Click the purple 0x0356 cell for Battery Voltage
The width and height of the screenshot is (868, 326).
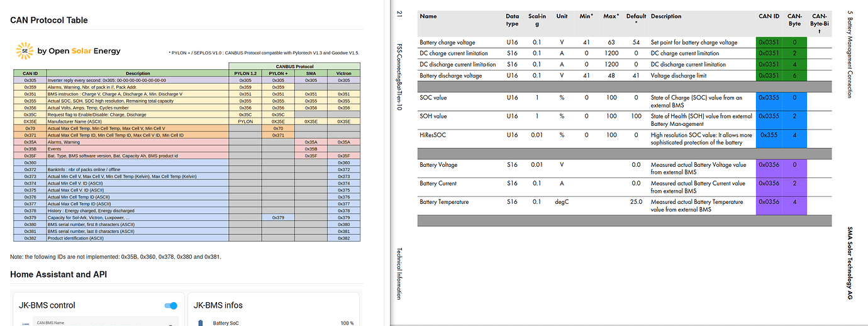pos(768,165)
